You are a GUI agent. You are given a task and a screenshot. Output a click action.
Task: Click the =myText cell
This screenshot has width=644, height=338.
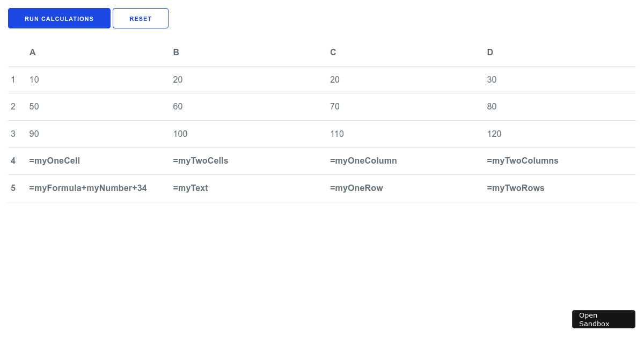click(191, 188)
